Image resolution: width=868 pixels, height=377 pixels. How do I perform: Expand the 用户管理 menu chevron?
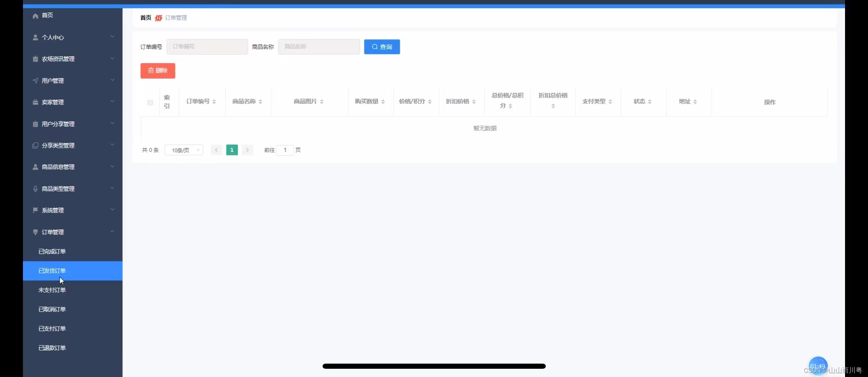pyautogui.click(x=112, y=80)
